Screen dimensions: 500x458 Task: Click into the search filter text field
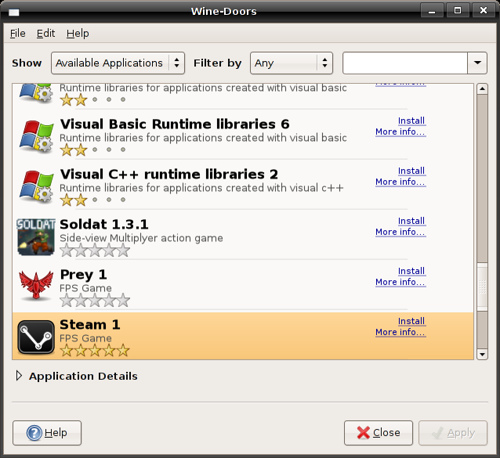(405, 63)
